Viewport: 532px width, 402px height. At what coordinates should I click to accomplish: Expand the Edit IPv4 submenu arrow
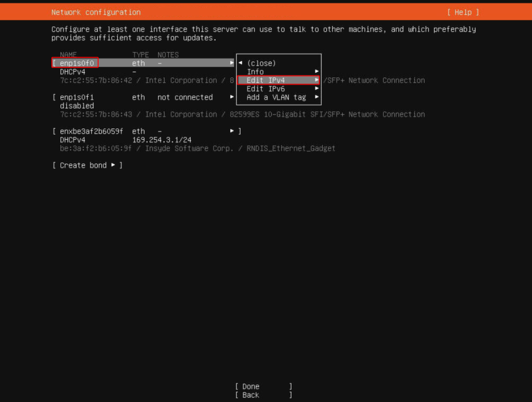tap(317, 80)
